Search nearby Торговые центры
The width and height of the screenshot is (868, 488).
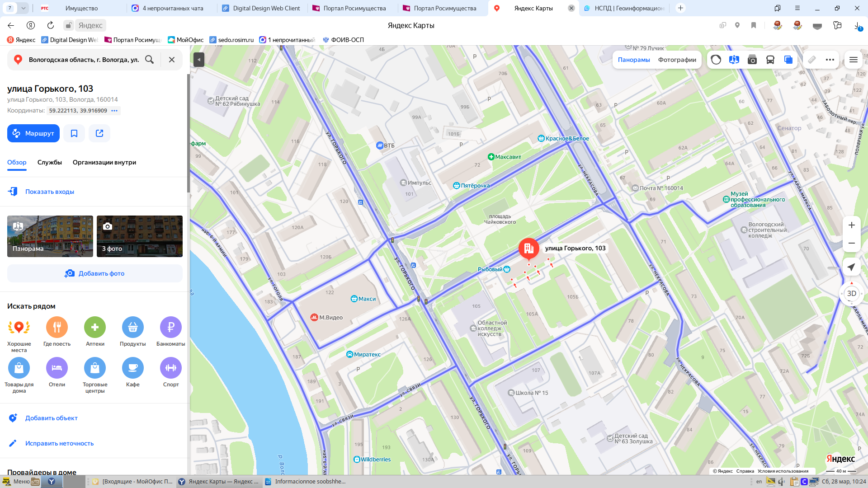(95, 375)
